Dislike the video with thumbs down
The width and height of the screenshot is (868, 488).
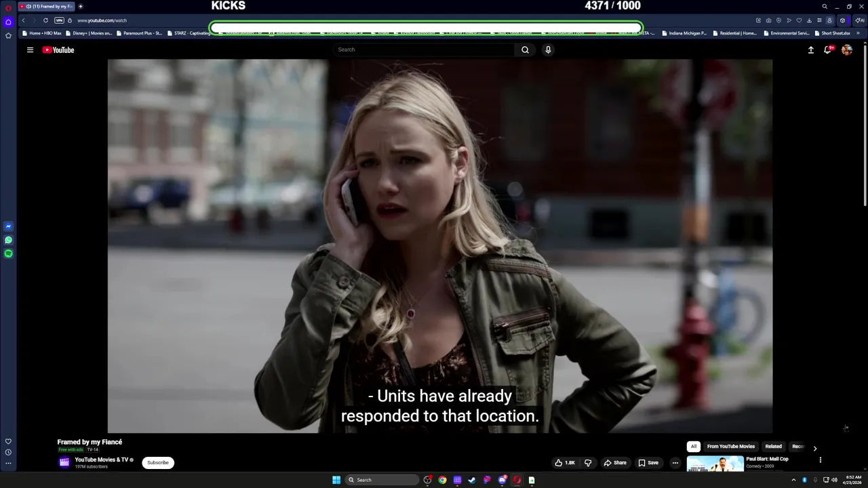tap(588, 463)
